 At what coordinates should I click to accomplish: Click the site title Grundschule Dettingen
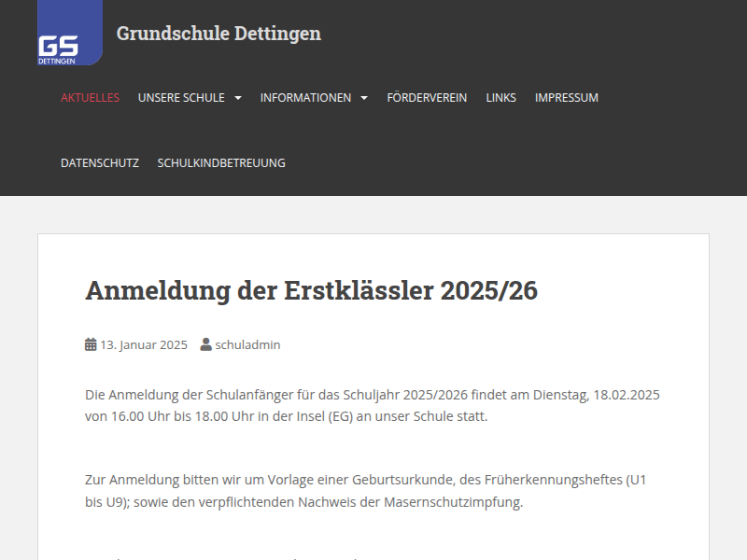(x=218, y=35)
